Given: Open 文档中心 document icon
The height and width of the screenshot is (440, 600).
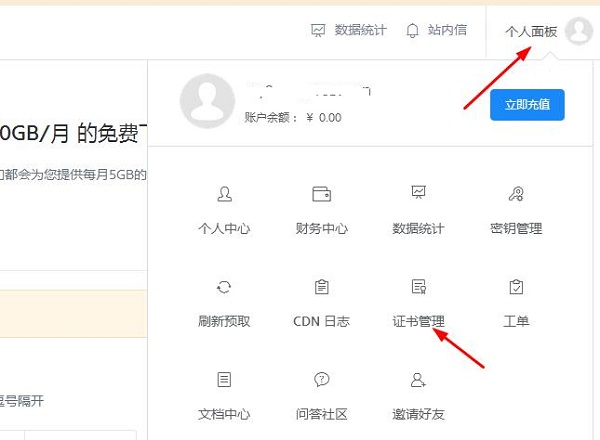Looking at the screenshot, I should coord(224,380).
